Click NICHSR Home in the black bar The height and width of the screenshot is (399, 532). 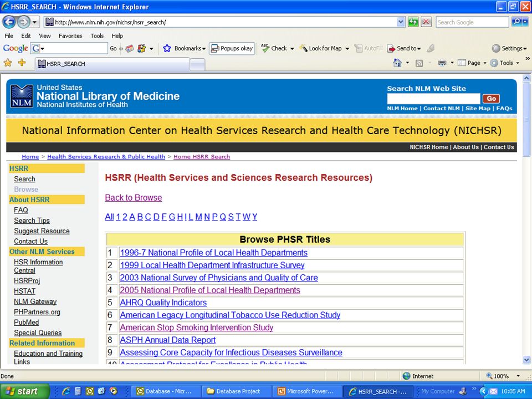[x=429, y=147]
